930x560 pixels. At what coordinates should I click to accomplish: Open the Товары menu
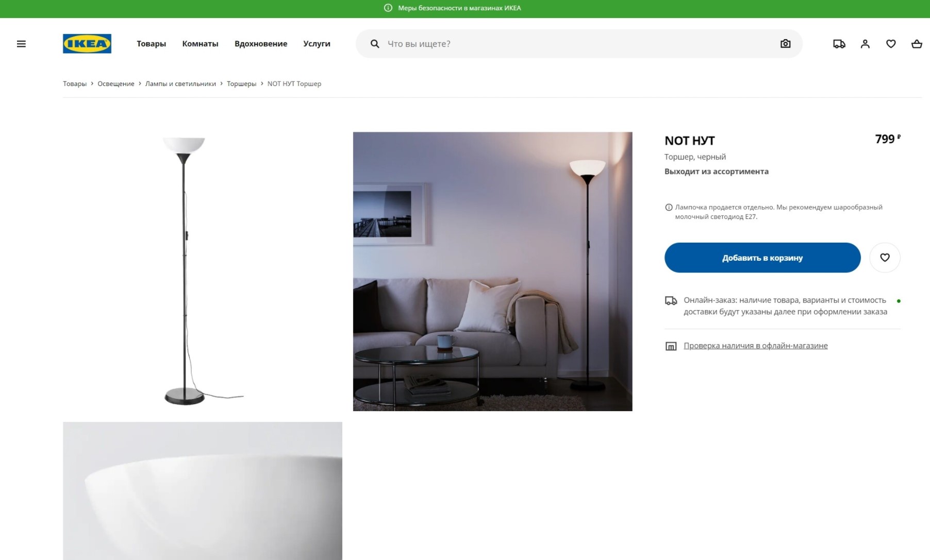pyautogui.click(x=151, y=44)
